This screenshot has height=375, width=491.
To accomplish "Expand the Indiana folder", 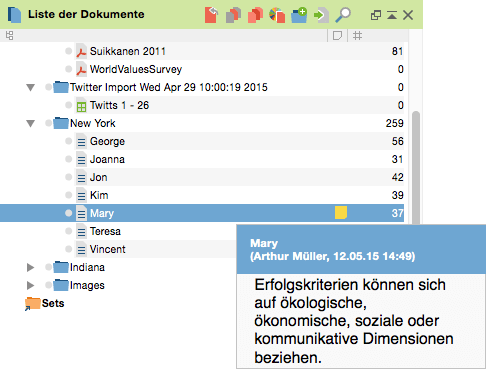I will pyautogui.click(x=30, y=267).
